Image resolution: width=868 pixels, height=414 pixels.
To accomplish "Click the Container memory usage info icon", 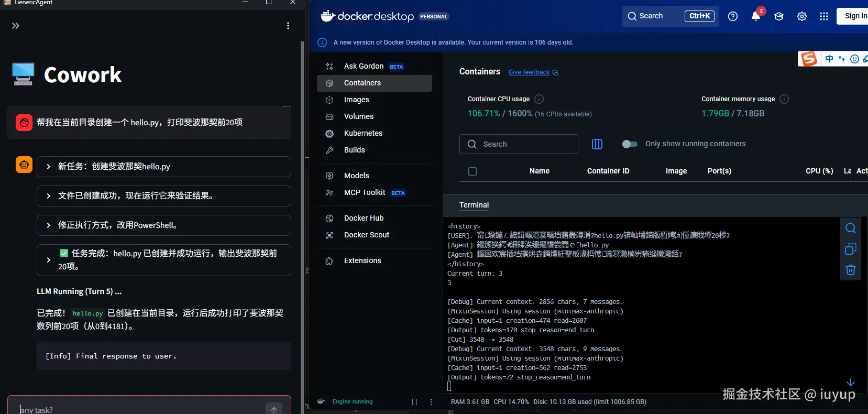I will tap(784, 99).
